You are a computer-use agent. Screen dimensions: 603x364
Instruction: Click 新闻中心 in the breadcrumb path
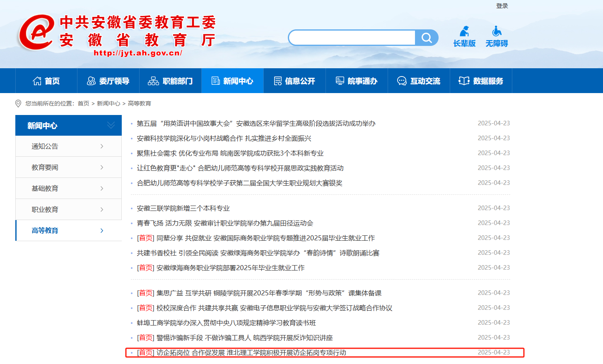pyautogui.click(x=109, y=103)
